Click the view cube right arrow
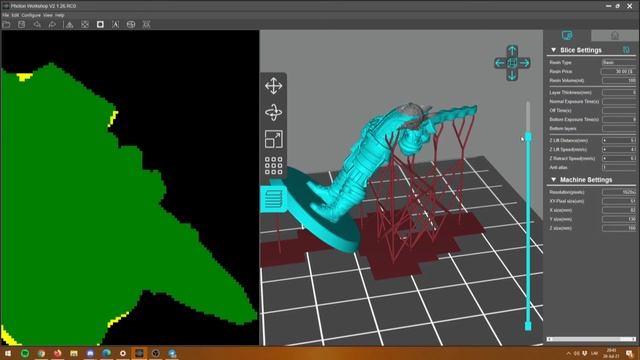This screenshot has height=360, width=640. [525, 63]
